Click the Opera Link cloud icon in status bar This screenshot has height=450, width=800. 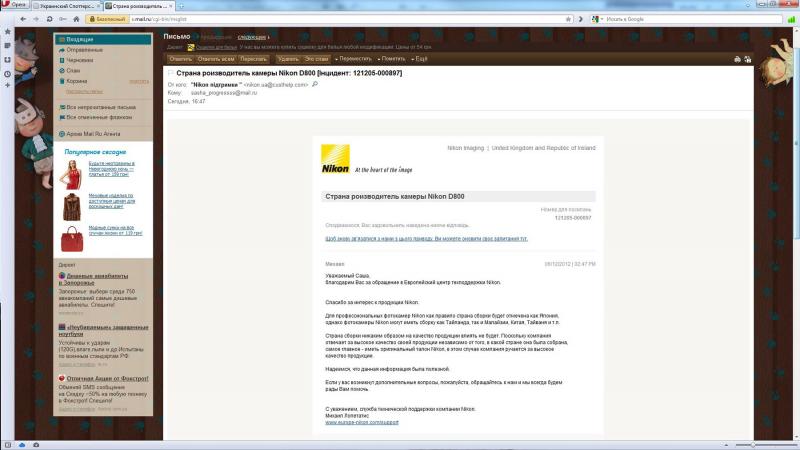pos(22,445)
